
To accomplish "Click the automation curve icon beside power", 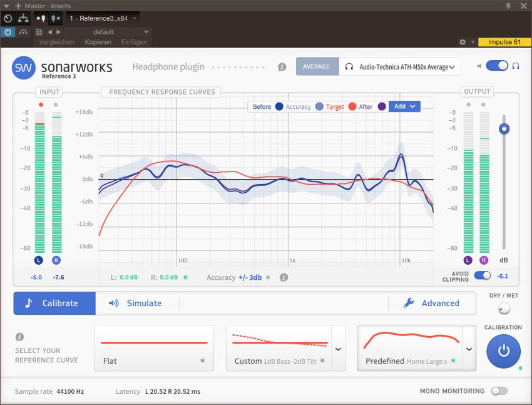I will coord(23,32).
